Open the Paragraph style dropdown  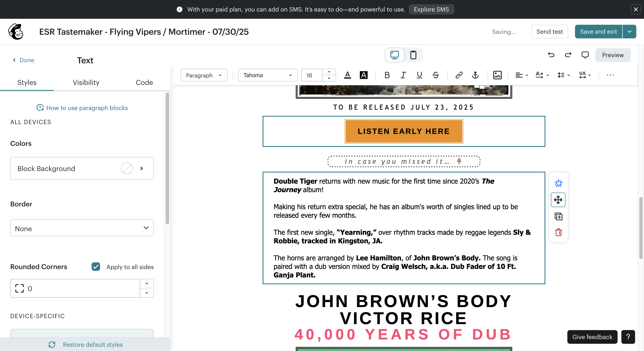(x=204, y=75)
